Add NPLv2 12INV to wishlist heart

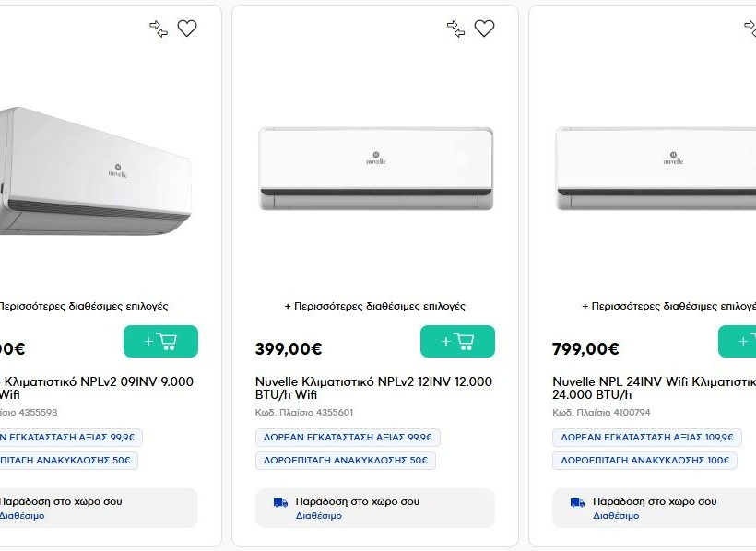484,29
